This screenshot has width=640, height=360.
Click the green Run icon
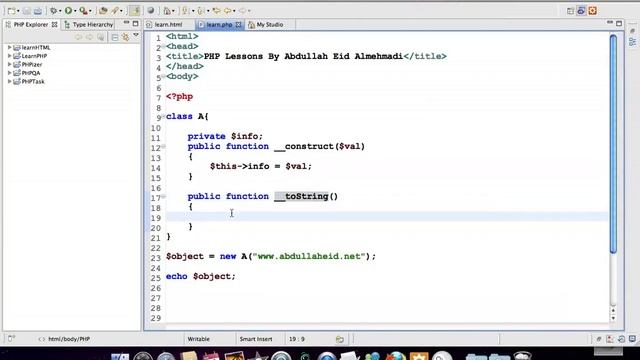[68, 11]
